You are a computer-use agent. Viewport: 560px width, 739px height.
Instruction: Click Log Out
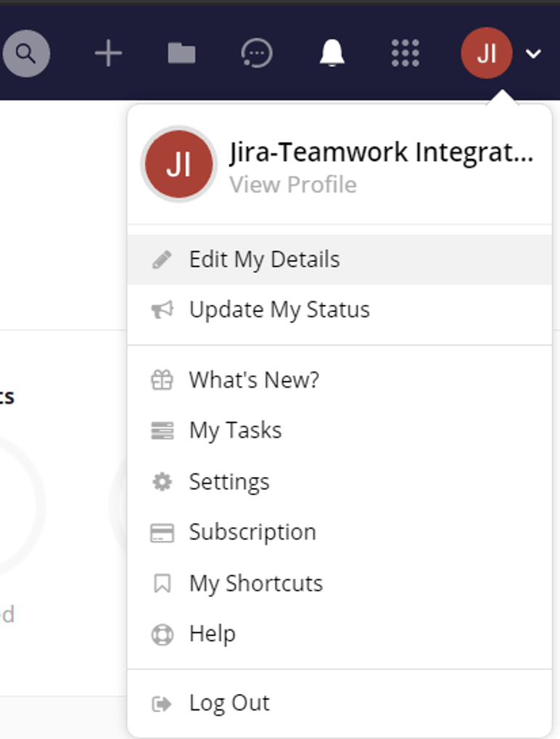229,703
